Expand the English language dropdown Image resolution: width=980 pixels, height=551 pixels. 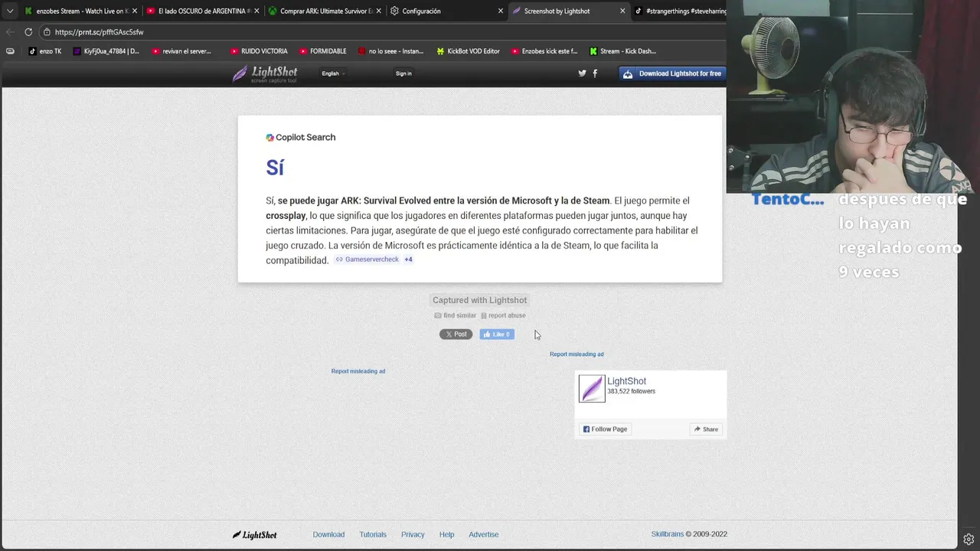[x=333, y=73]
